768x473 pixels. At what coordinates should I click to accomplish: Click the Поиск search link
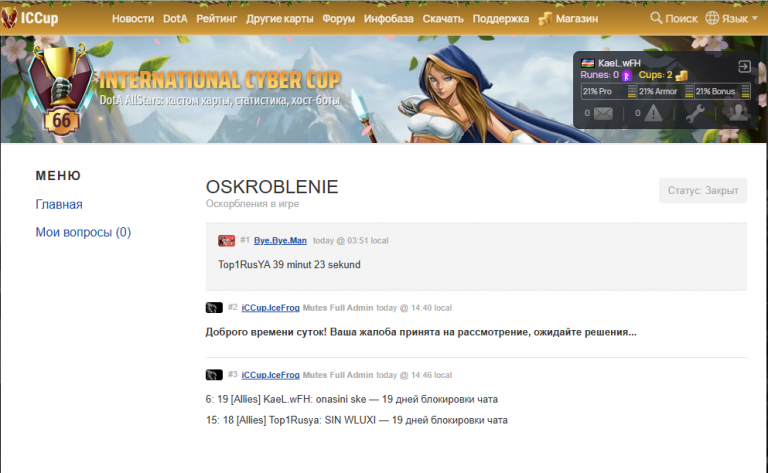[681, 19]
